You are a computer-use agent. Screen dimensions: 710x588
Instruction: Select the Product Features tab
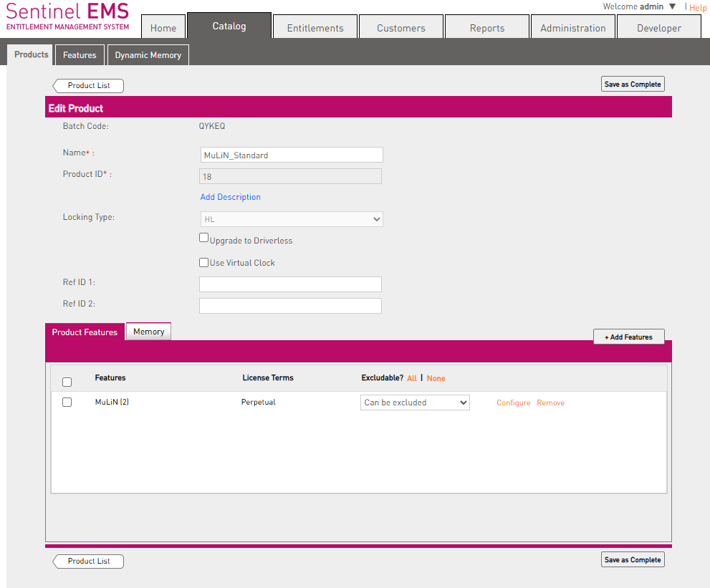click(x=85, y=332)
